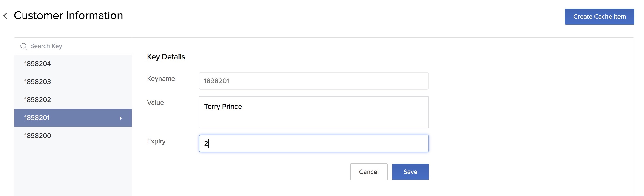Click the Value field label
Screen dimensions: 644x196
tap(156, 102)
